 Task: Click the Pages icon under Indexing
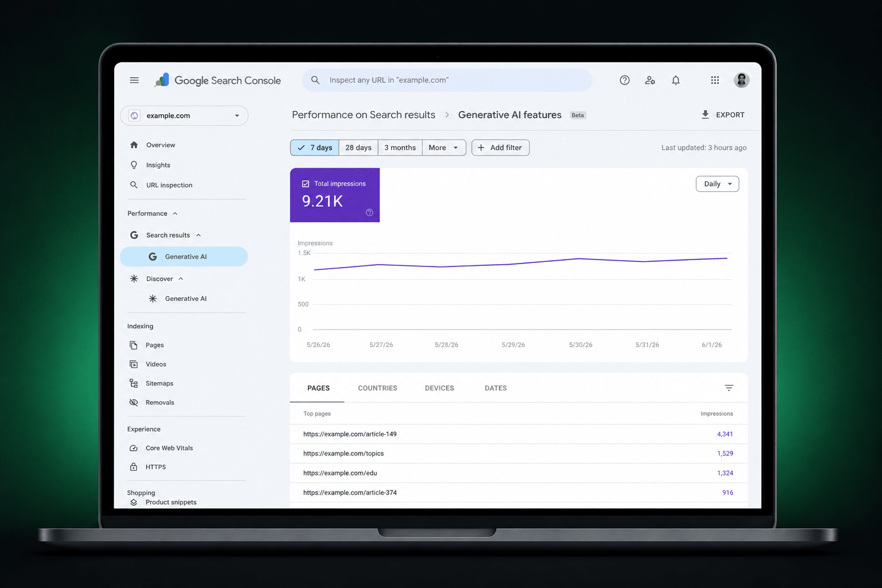click(x=133, y=345)
